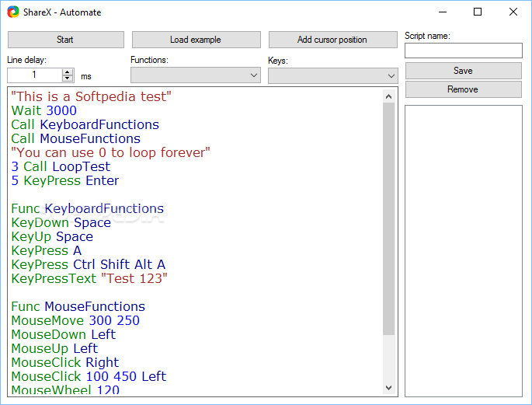
Task: Open the Functions dropdown
Action: 196,75
